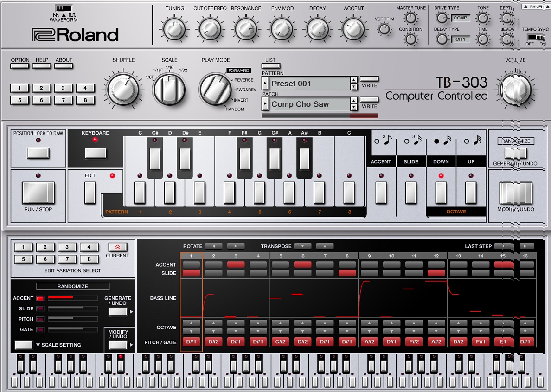This screenshot has height=392, width=551.
Task: Expand GENERATE / UNDO arrow in randomize panel
Action: (131, 311)
